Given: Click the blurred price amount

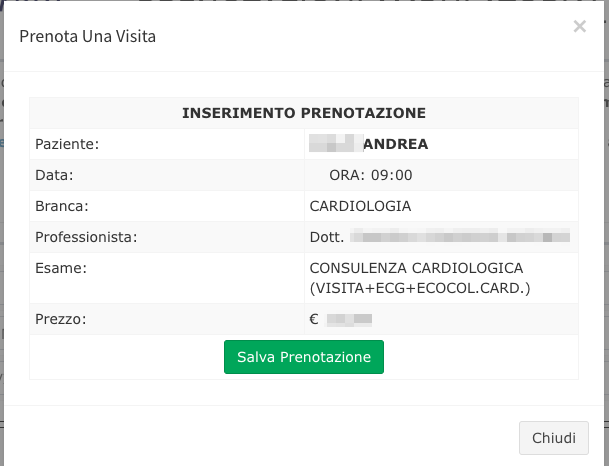Looking at the screenshot, I should click(x=350, y=320).
